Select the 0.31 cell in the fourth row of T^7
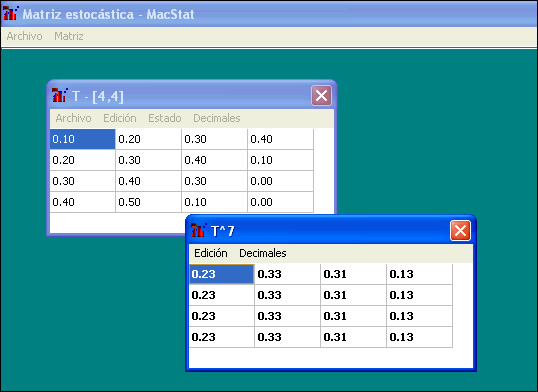This screenshot has width=538, height=392. pyautogui.click(x=354, y=337)
